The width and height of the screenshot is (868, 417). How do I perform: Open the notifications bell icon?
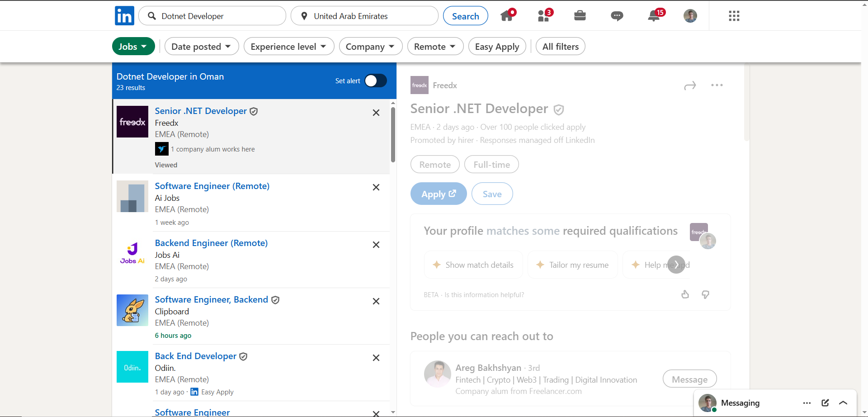tap(654, 16)
